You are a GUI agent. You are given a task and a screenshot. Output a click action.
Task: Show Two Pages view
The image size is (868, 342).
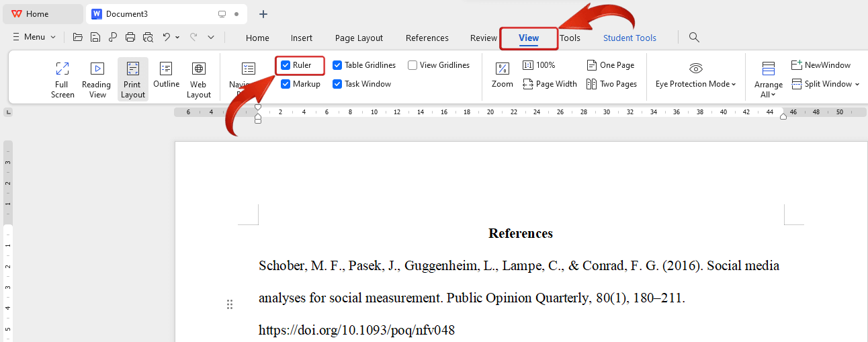[x=611, y=84]
